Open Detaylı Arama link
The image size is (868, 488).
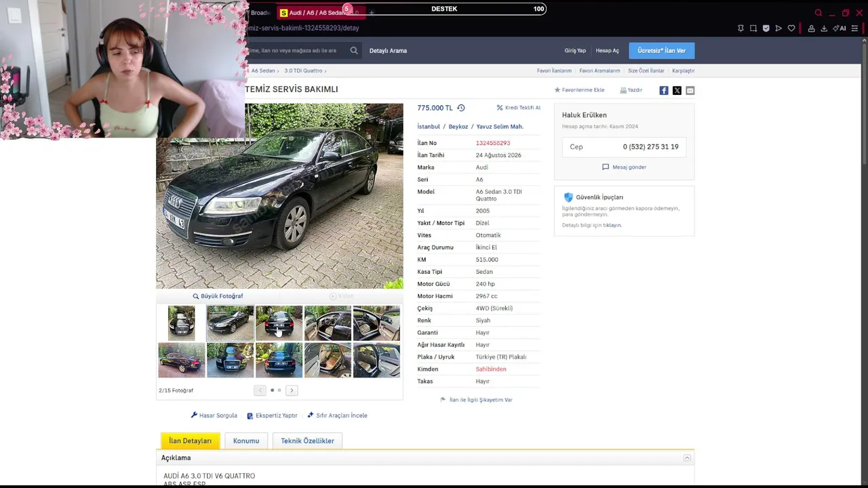point(388,50)
